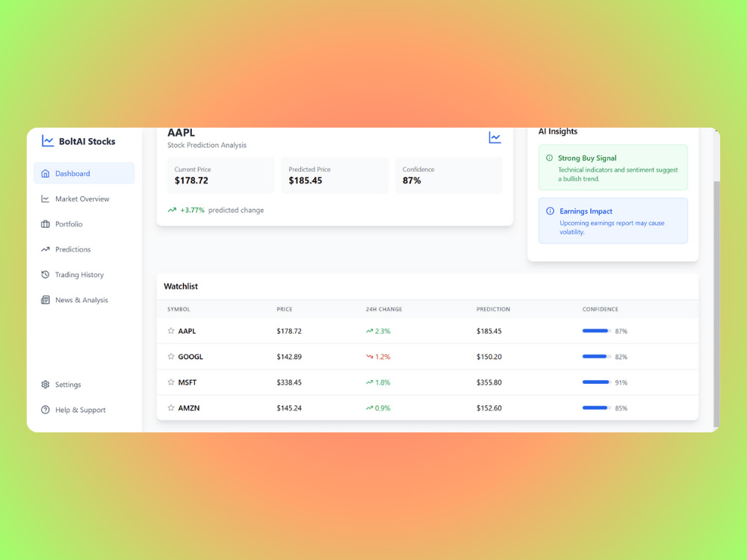Click the Settings gear icon
This screenshot has height=560, width=747.
coord(46,384)
